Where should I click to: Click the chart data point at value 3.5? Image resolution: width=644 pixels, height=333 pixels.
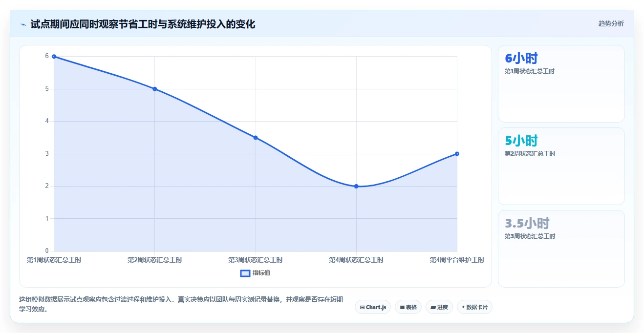coord(256,138)
